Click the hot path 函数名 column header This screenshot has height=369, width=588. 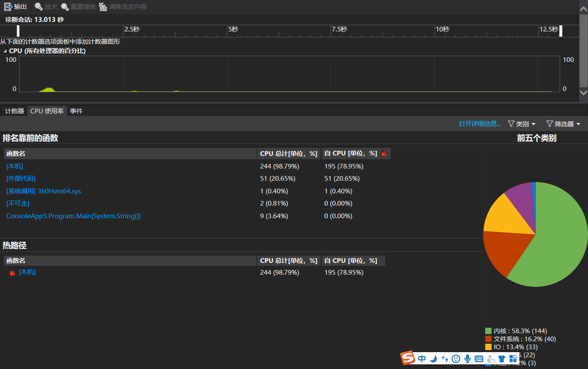130,261
